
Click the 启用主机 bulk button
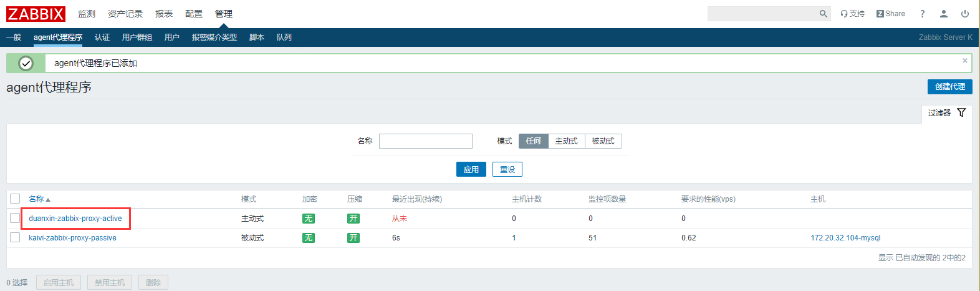pos(59,283)
